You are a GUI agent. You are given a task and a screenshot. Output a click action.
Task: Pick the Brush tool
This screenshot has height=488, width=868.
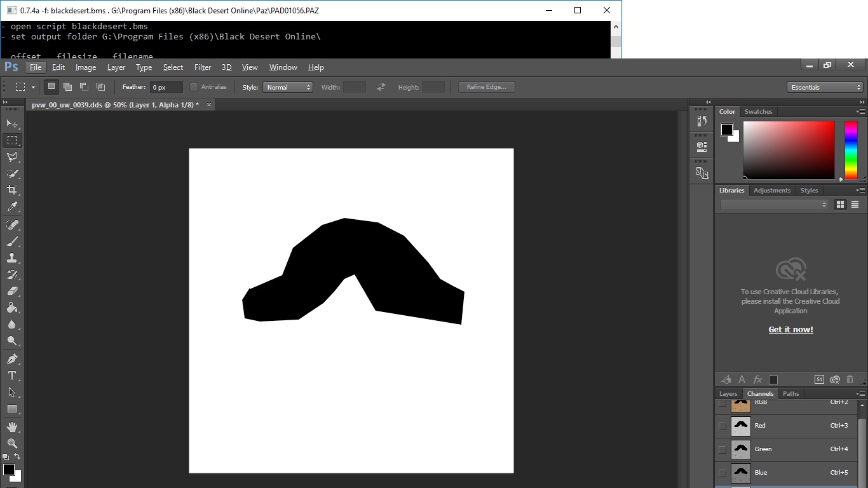(12, 241)
